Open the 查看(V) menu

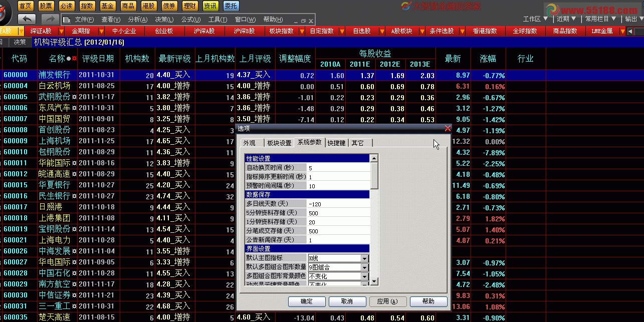(x=111, y=20)
